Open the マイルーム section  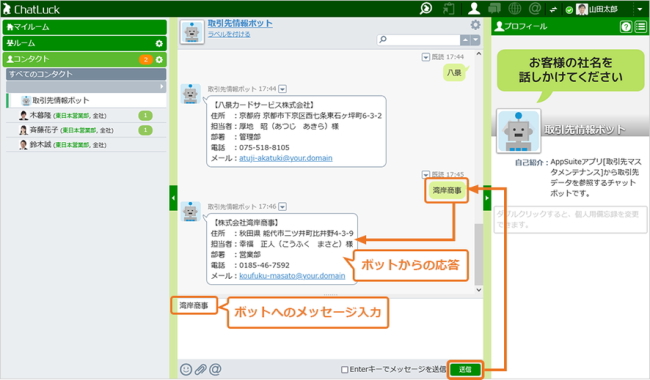tap(85, 27)
